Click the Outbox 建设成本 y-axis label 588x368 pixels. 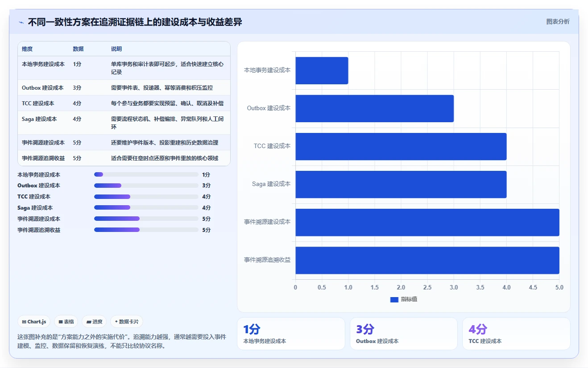click(269, 108)
